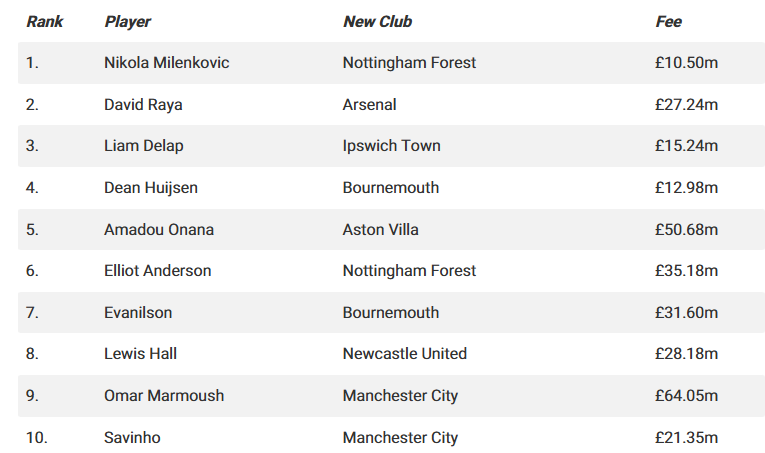This screenshot has height=453, width=765.
Task: Click the Rank column header
Action: point(44,21)
